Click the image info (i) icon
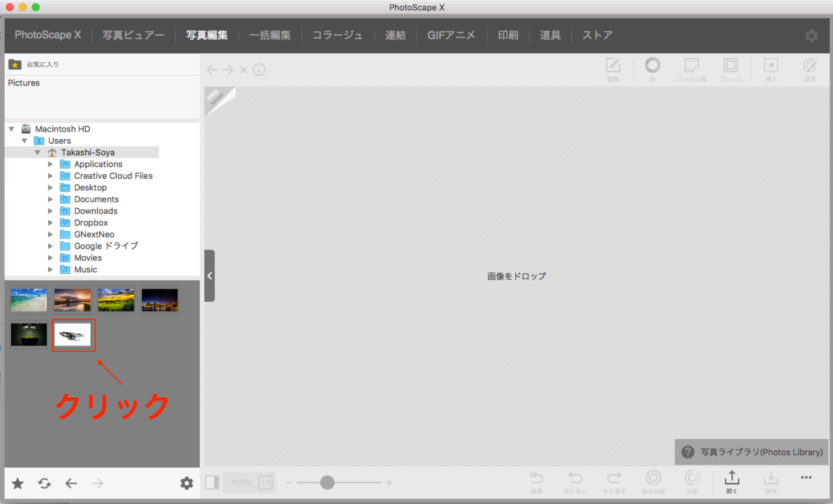Viewport: 833px width, 504px height. coord(259,70)
